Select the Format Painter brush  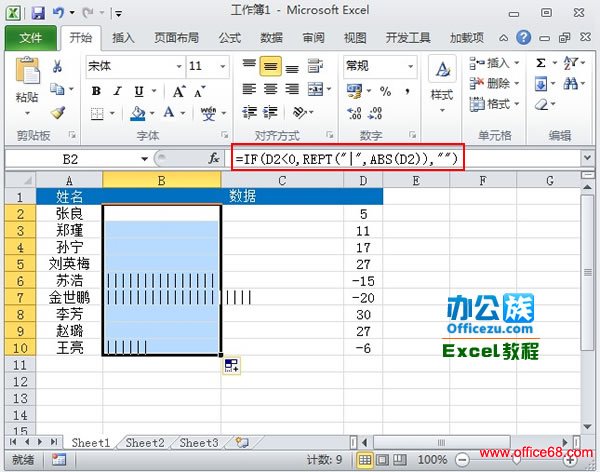(x=57, y=112)
